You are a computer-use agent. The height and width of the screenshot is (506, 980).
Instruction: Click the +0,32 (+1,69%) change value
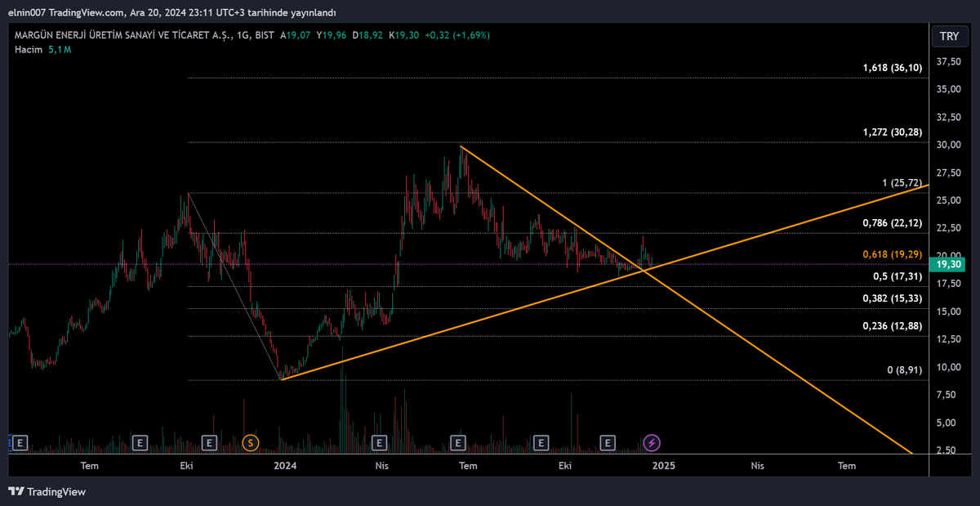[x=457, y=35]
